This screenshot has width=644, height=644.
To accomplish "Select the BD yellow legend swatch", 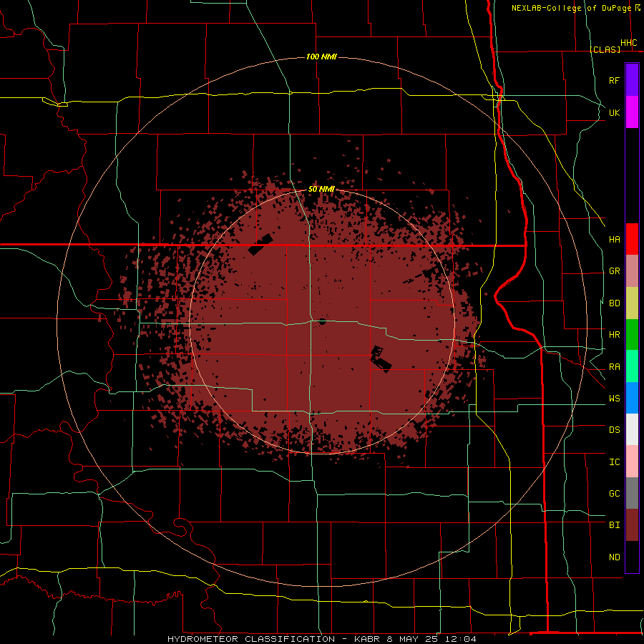I will (632, 303).
